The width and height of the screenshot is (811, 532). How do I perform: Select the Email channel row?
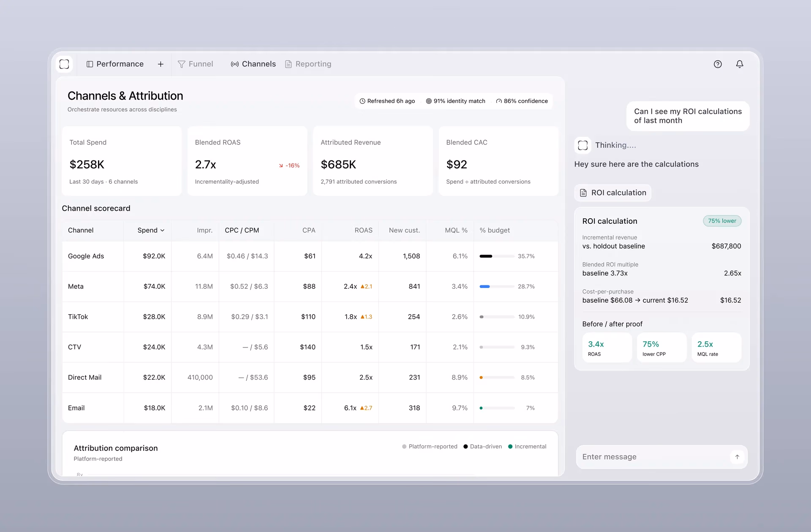pos(310,408)
